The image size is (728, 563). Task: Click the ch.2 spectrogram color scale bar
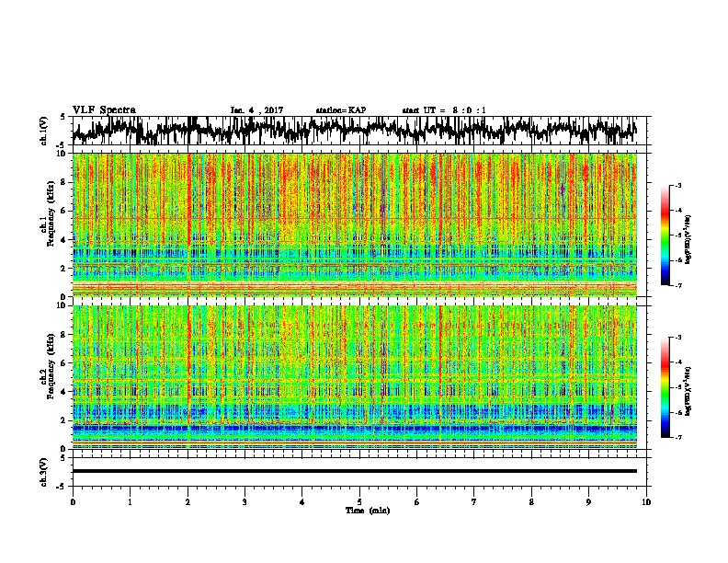coord(665,387)
